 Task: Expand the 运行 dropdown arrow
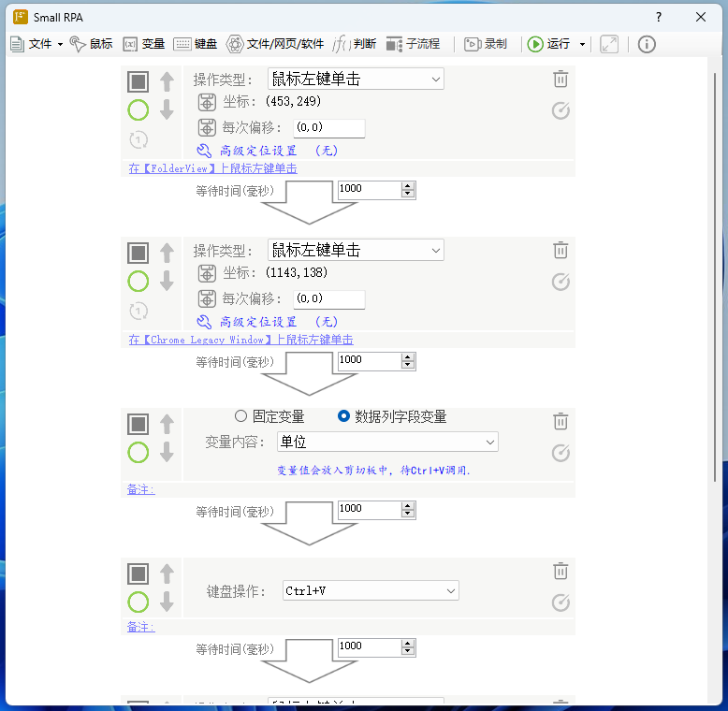(x=582, y=45)
